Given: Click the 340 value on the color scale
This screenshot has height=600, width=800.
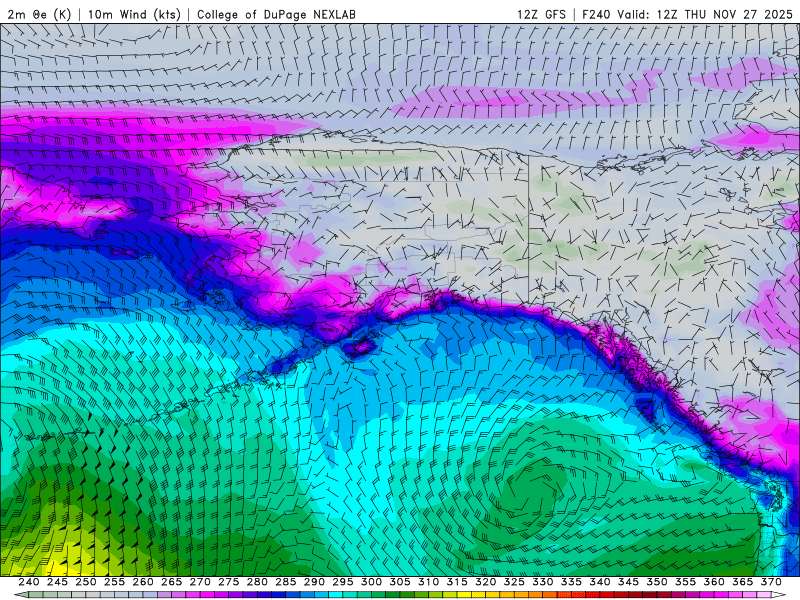Looking at the screenshot, I should point(600,582).
